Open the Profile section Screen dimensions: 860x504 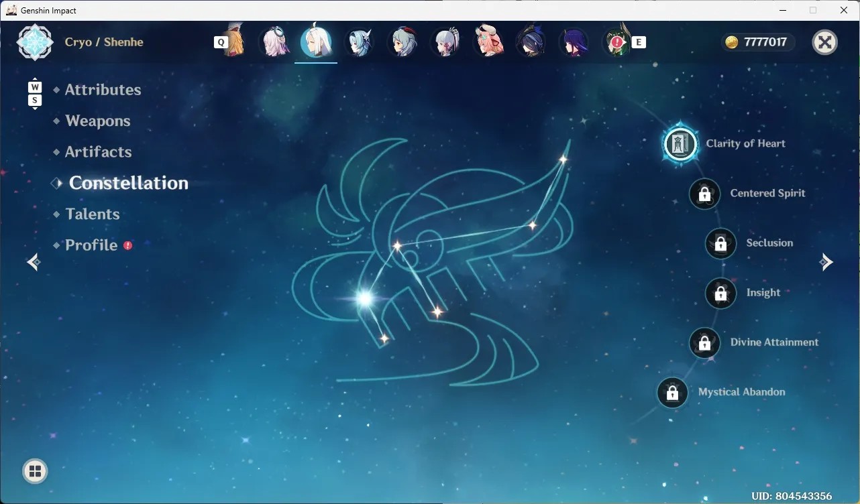click(x=91, y=245)
